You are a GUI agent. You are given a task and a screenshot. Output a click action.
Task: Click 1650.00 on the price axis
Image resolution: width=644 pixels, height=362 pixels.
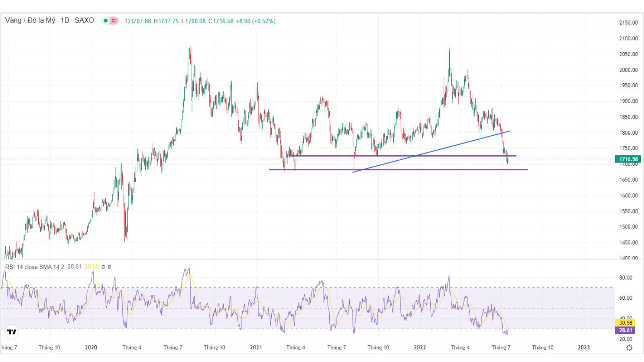(628, 180)
